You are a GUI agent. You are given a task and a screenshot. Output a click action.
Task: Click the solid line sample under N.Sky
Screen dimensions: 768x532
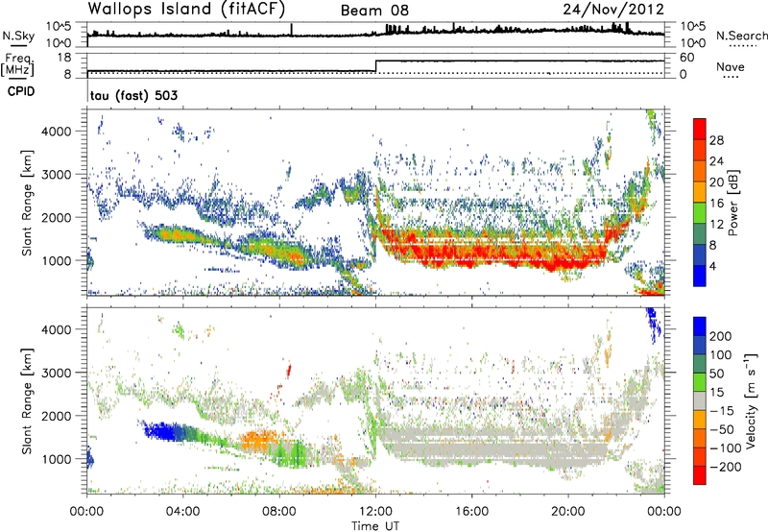coord(17,45)
